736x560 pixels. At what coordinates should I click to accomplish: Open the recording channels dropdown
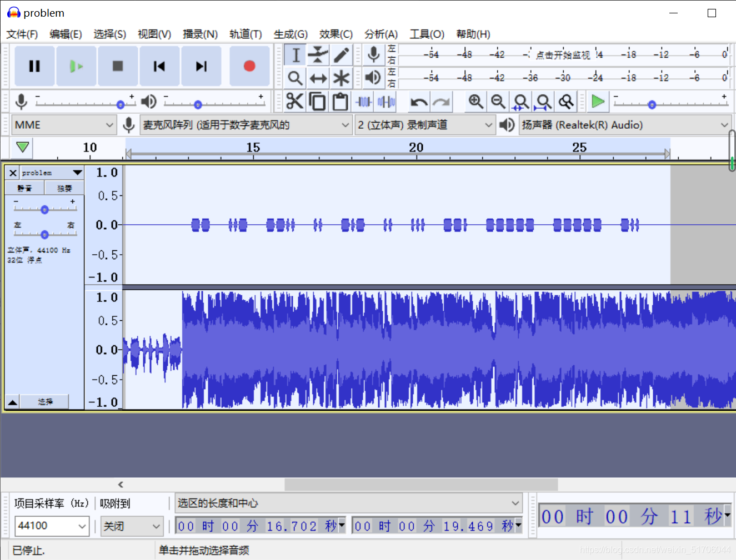coord(425,125)
